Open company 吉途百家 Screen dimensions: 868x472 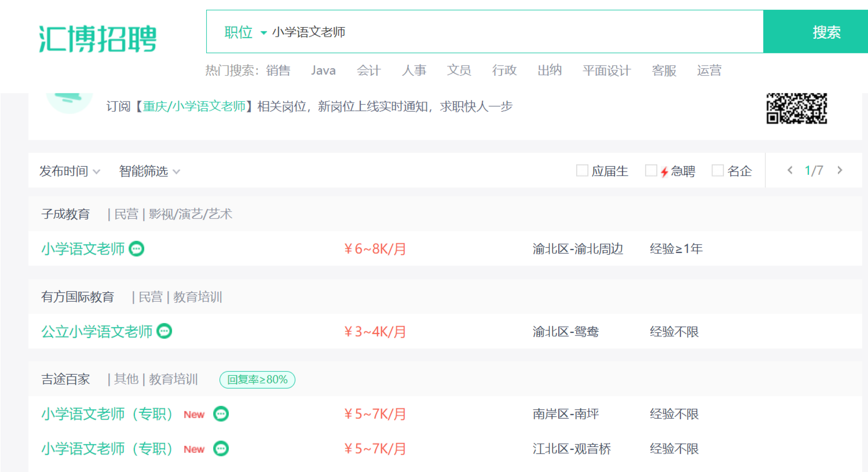(65, 379)
